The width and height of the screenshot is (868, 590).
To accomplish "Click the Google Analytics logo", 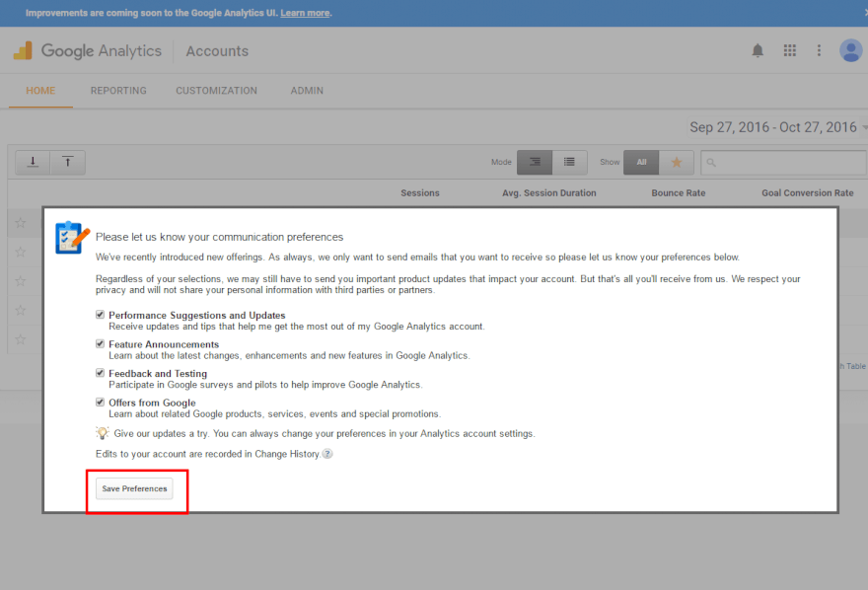I will (x=87, y=51).
